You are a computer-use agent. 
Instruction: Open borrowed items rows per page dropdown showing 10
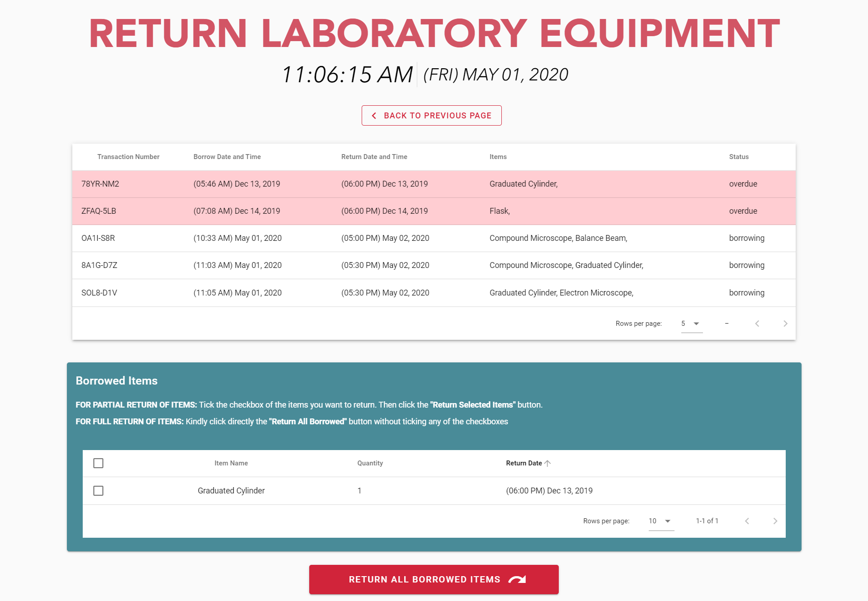pos(660,521)
